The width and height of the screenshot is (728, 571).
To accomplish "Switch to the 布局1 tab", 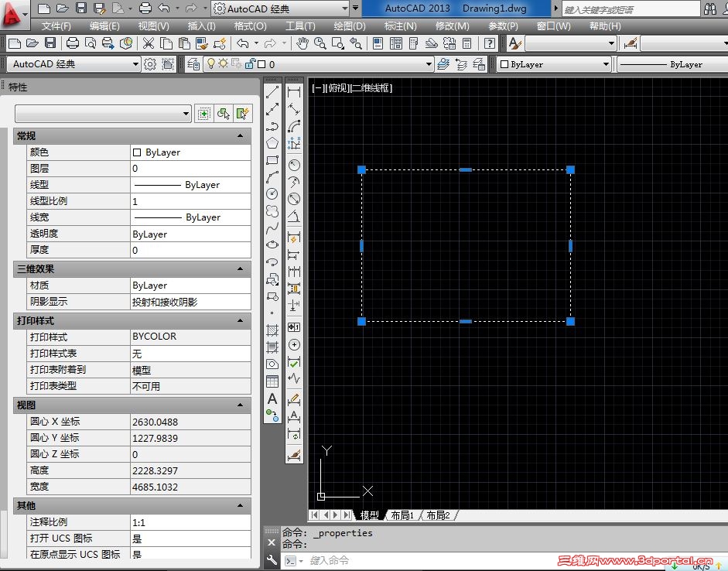I will pyautogui.click(x=402, y=515).
